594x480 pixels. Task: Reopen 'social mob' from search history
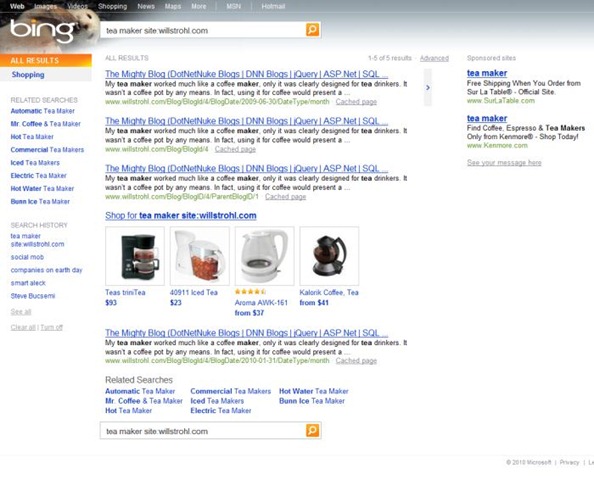27,257
